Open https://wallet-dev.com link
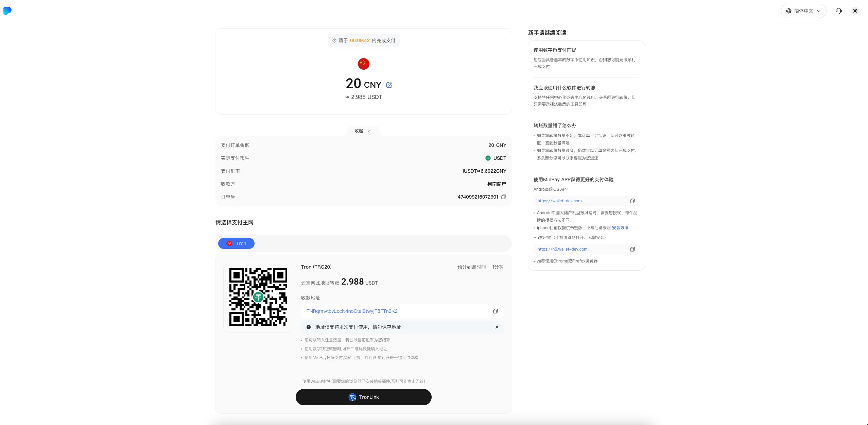This screenshot has width=868, height=425. point(559,201)
